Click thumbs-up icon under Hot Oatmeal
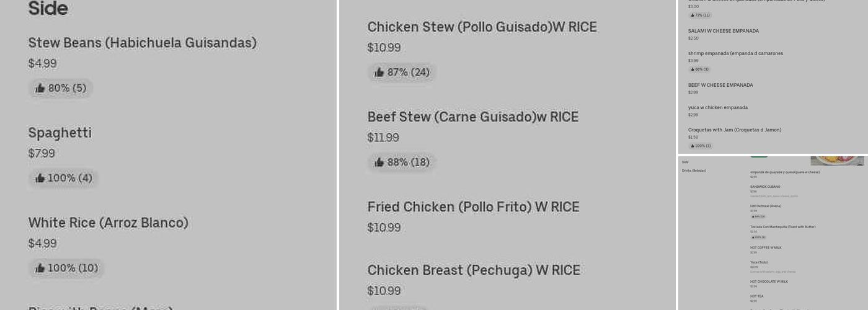The height and width of the screenshot is (310, 868). [752, 216]
